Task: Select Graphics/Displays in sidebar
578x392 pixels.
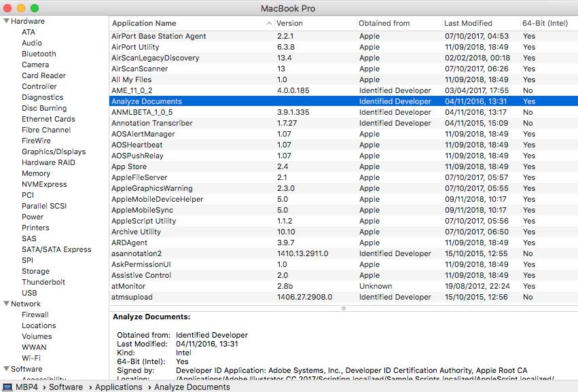Action: 54,152
